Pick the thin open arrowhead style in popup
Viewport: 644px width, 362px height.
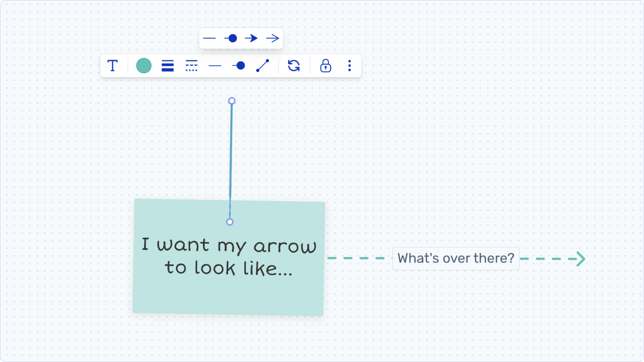tap(272, 39)
